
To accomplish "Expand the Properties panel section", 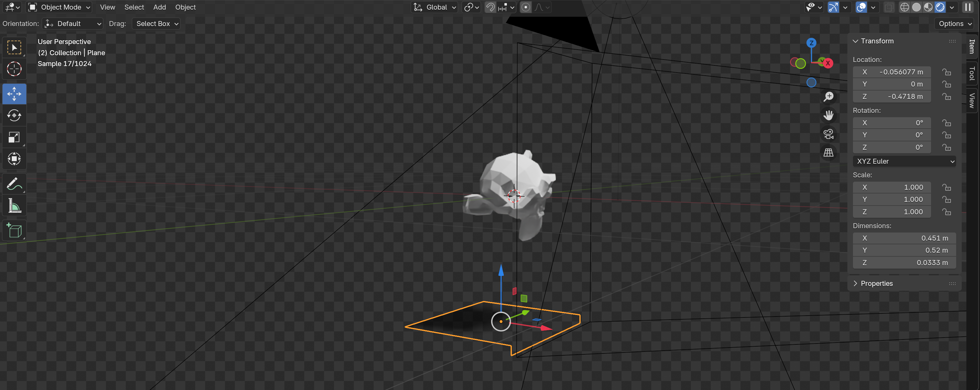I will [876, 283].
